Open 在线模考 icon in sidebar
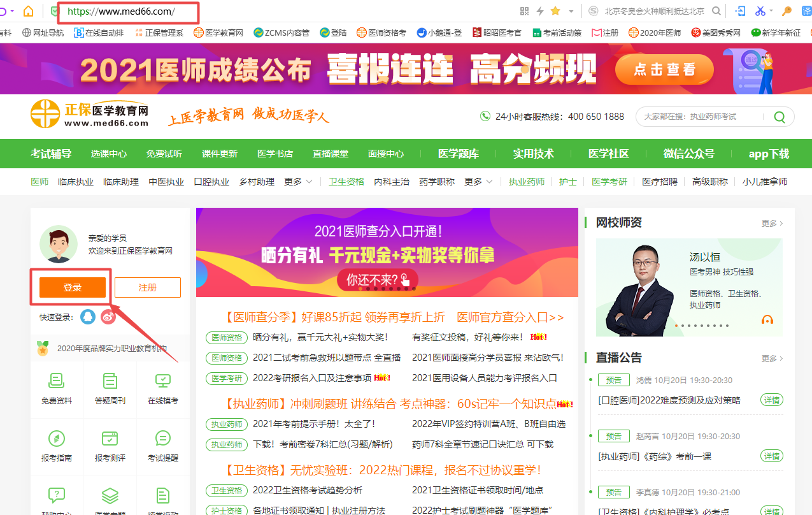Screen dimensions: 812x515 (163, 388)
